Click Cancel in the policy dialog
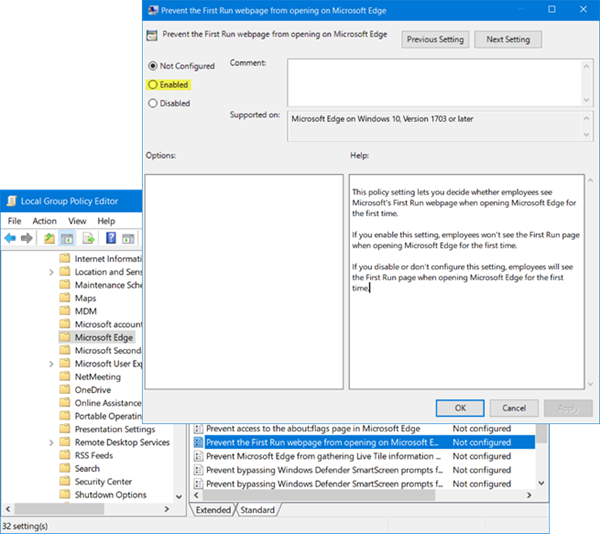The image size is (600, 534). [x=514, y=408]
